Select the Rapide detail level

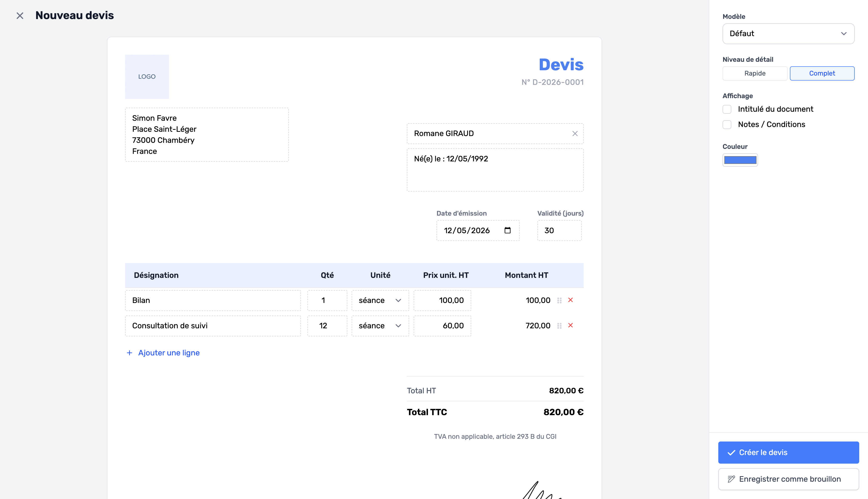pos(754,73)
